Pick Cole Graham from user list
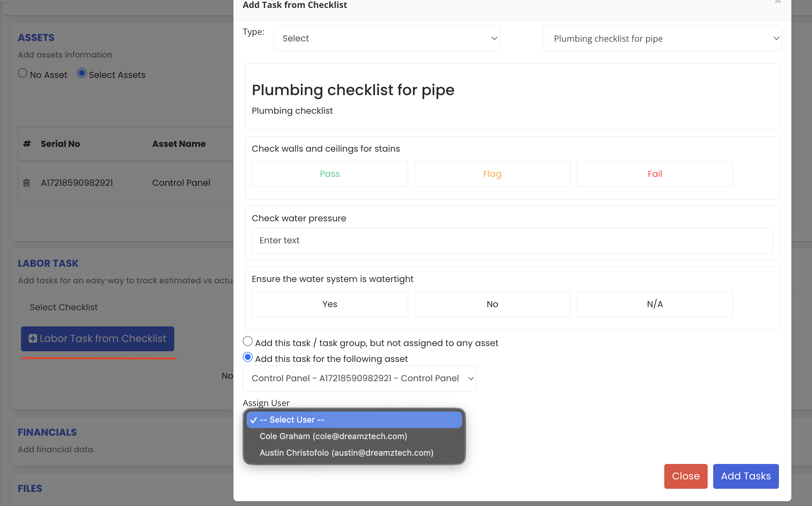This screenshot has width=812, height=506. click(x=333, y=436)
